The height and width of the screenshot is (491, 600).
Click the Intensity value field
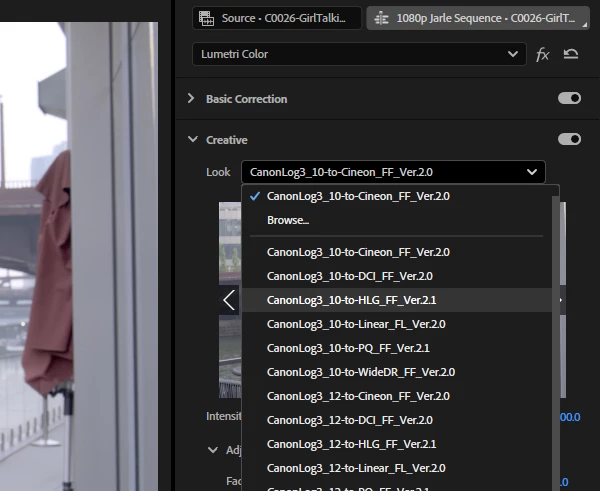(570, 417)
